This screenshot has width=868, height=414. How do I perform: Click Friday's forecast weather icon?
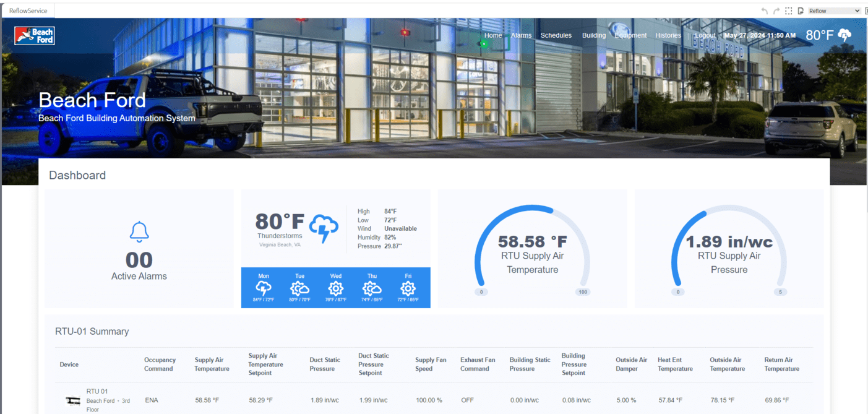(408, 288)
